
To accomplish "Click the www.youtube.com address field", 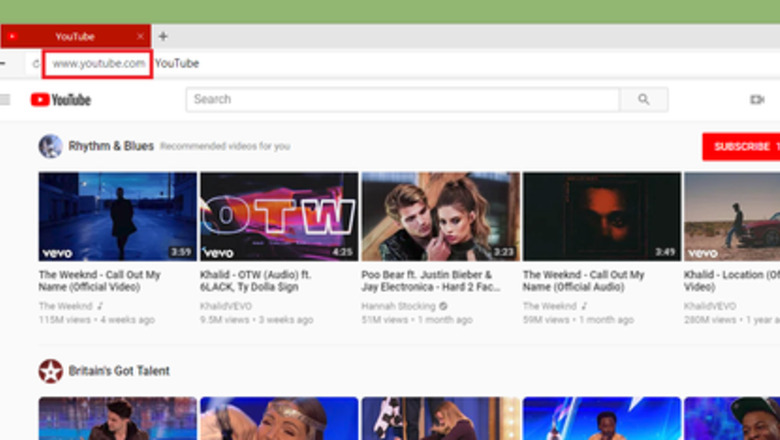I will coord(98,64).
